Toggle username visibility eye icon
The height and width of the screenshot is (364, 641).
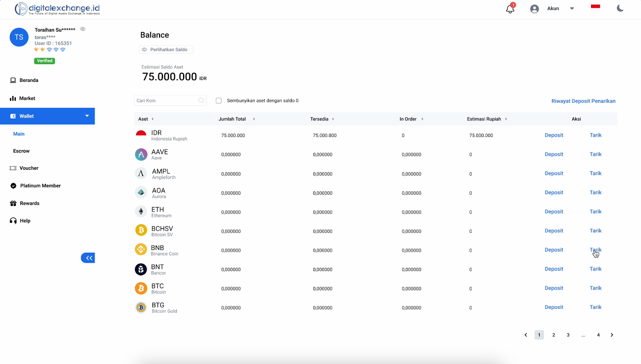tap(83, 29)
